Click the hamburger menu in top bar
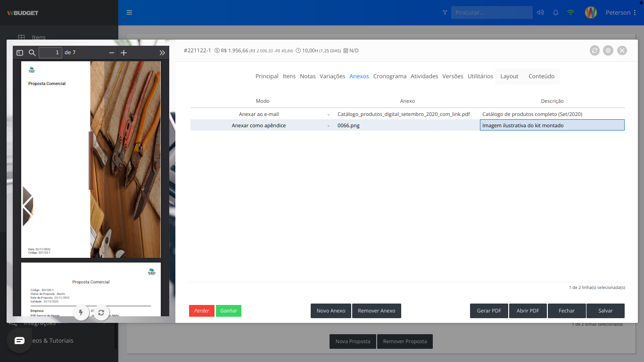Screen dimensions: 644x362 coord(130,13)
